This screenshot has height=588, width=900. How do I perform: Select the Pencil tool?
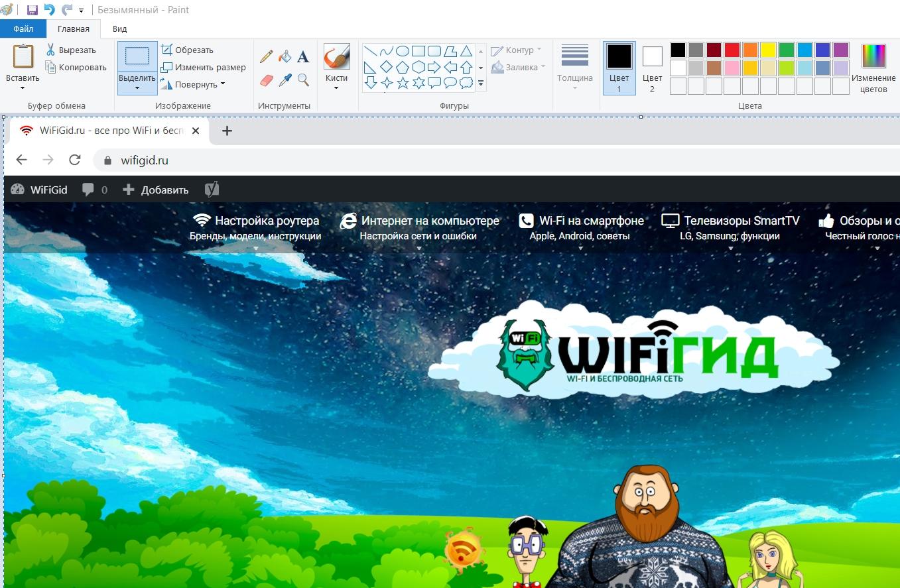click(x=267, y=57)
